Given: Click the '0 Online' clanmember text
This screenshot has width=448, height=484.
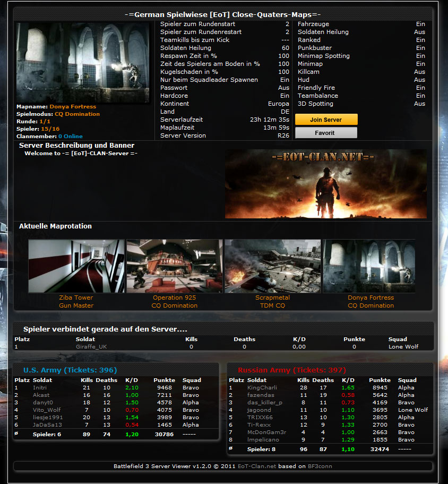Looking at the screenshot, I should coord(70,136).
